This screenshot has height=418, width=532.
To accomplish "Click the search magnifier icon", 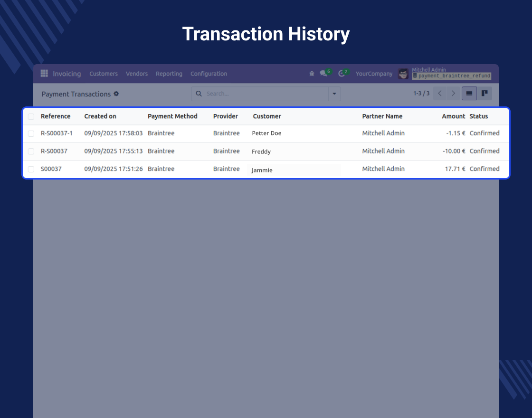I will [x=199, y=94].
